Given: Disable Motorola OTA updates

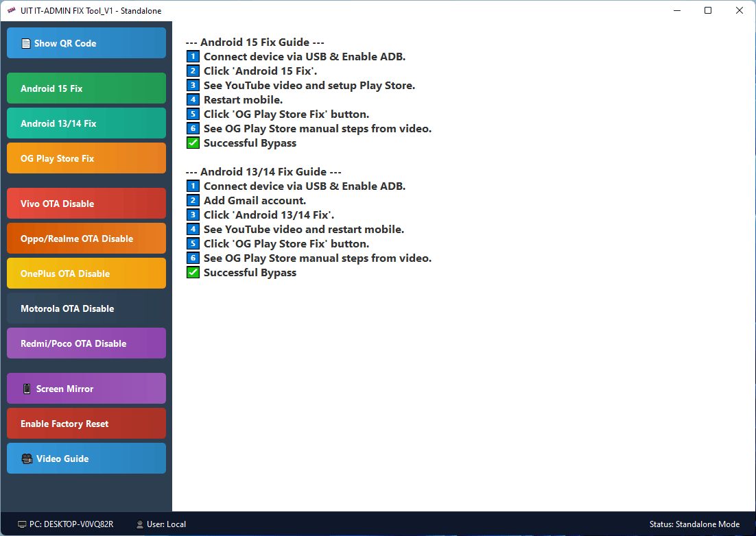Looking at the screenshot, I should pos(86,308).
